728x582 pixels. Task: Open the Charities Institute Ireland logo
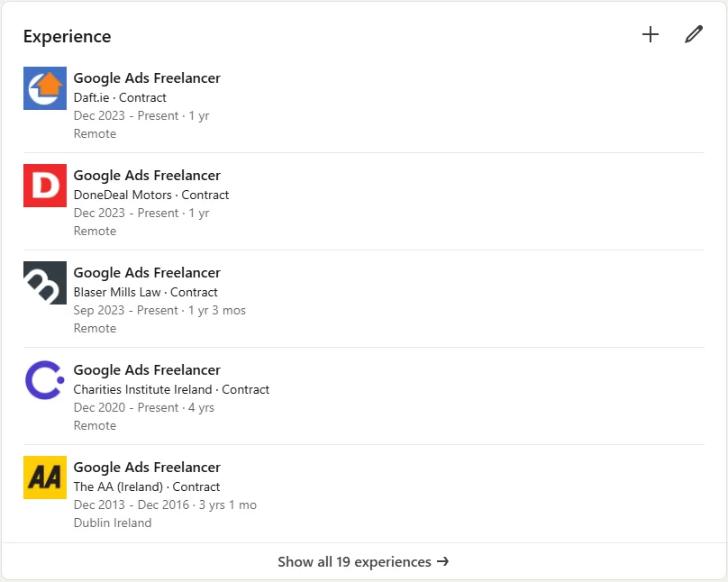pyautogui.click(x=45, y=380)
